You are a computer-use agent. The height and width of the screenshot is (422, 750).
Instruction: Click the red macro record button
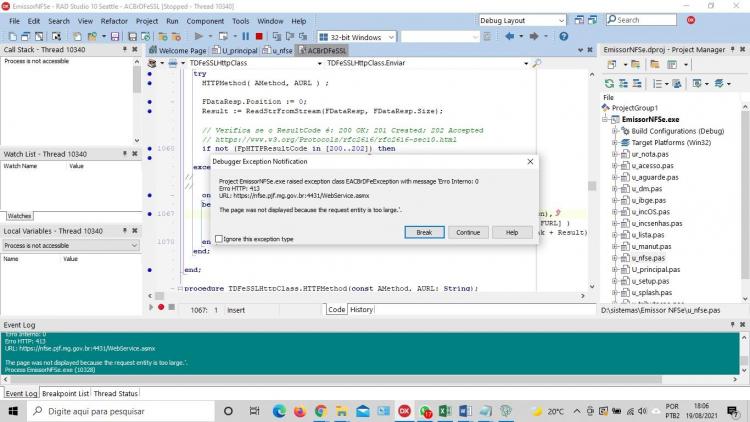click(161, 307)
